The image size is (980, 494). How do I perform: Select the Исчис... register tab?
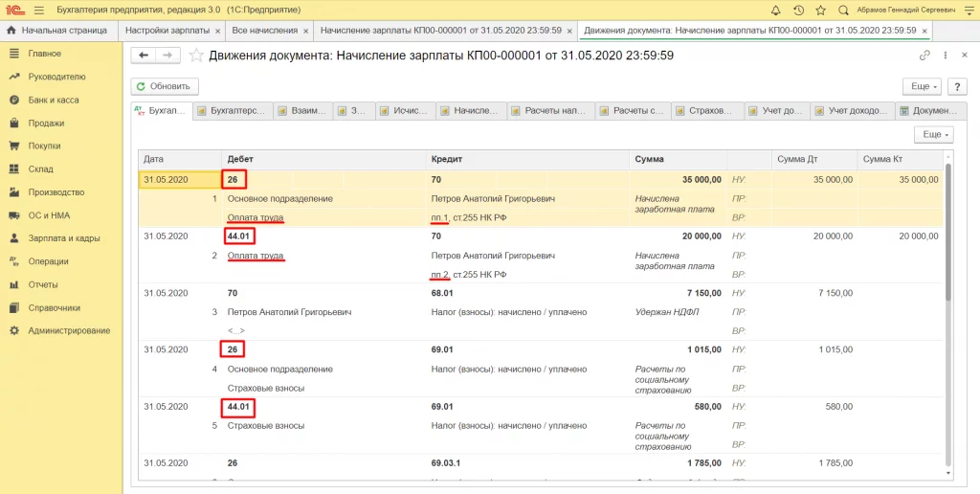(406, 111)
